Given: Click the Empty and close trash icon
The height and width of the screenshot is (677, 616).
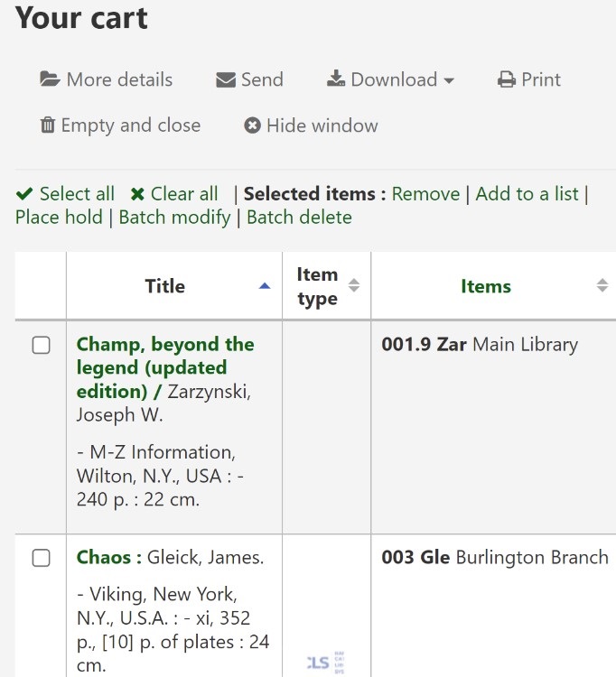Looking at the screenshot, I should point(48,125).
